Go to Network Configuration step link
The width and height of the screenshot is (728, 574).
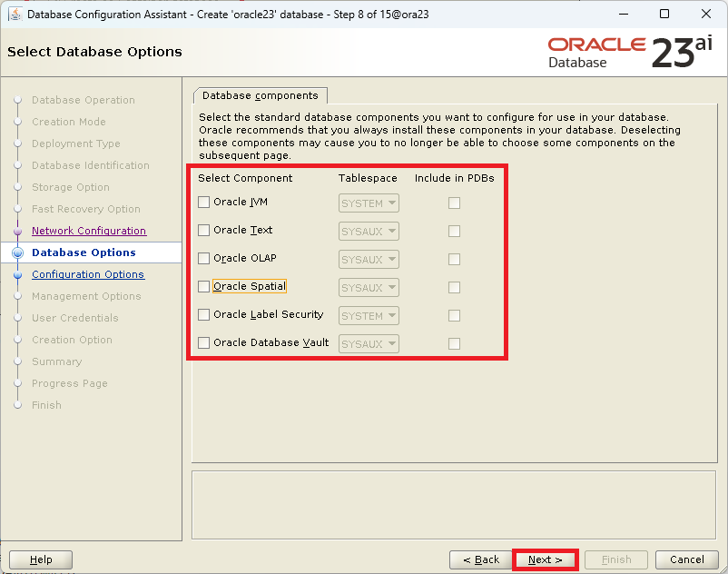89,231
